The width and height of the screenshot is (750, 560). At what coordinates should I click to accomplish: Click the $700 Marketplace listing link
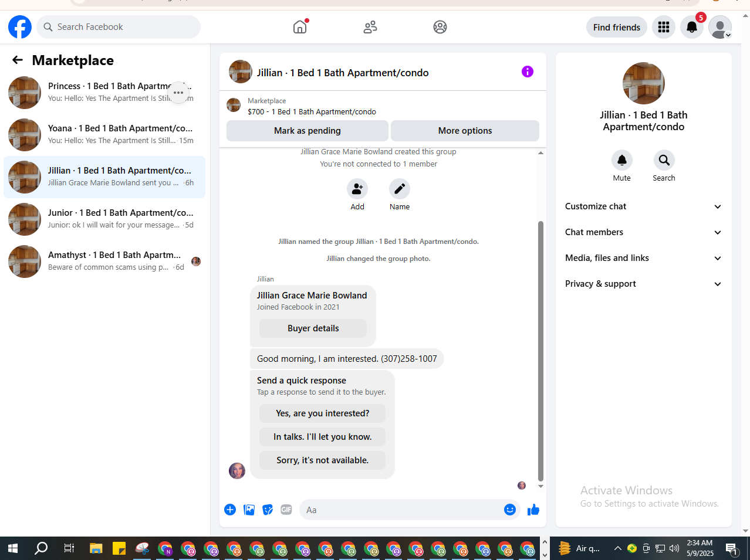coord(312,111)
